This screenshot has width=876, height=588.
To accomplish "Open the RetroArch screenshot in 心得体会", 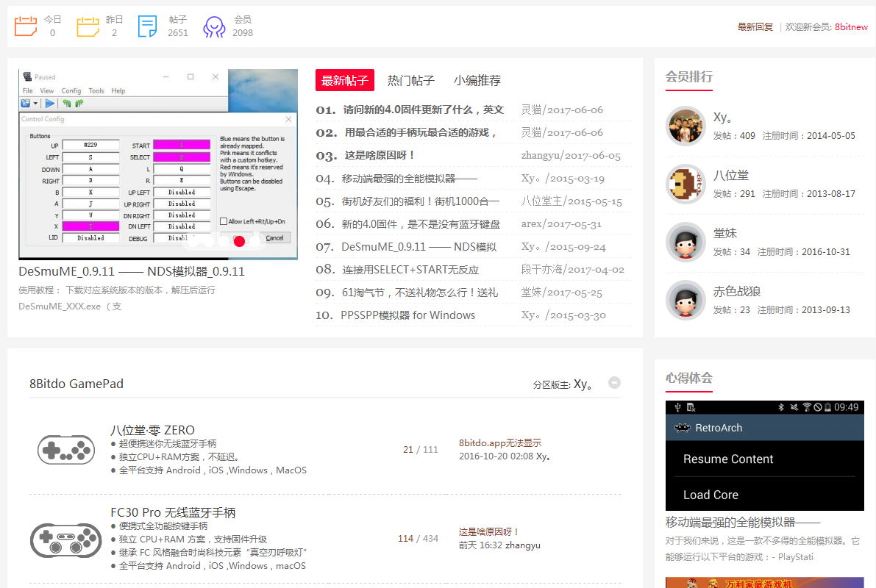I will pyautogui.click(x=765, y=455).
